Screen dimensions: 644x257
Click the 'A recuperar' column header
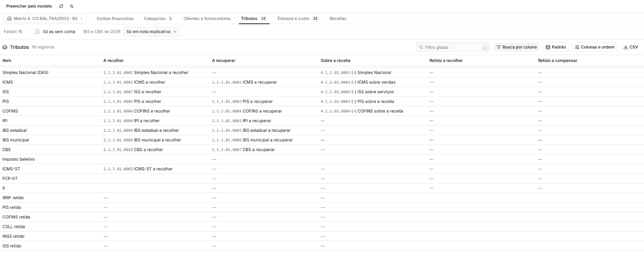[x=223, y=61]
